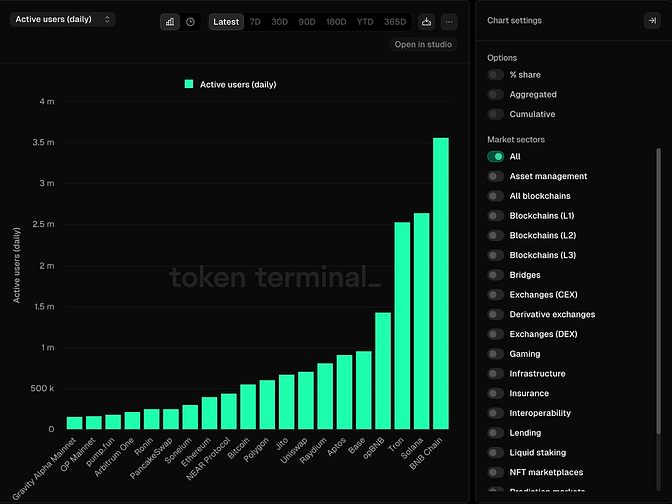672x504 pixels.
Task: Enable the NFT marketplaces toggle
Action: point(495,472)
